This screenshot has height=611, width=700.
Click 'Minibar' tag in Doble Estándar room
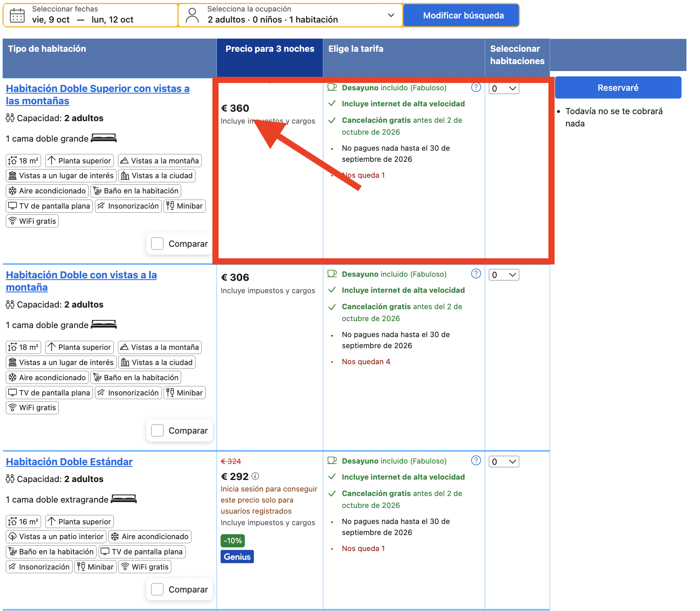(96, 567)
